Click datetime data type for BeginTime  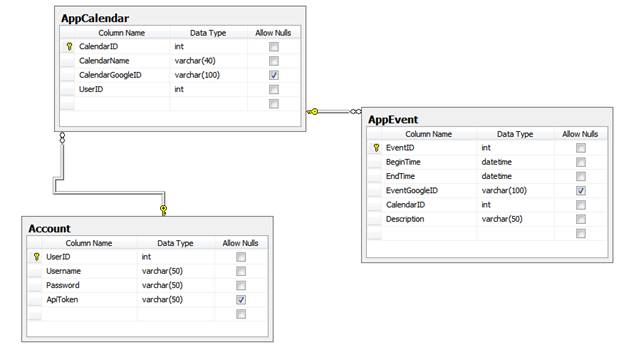(516, 162)
